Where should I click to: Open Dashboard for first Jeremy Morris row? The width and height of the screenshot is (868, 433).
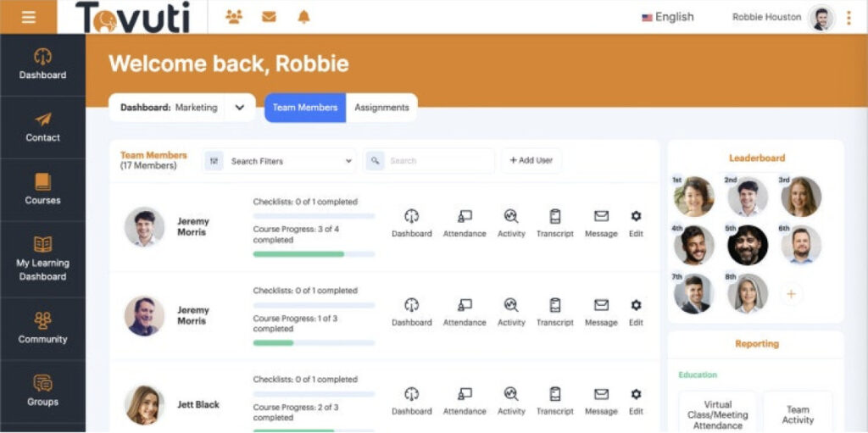411,224
